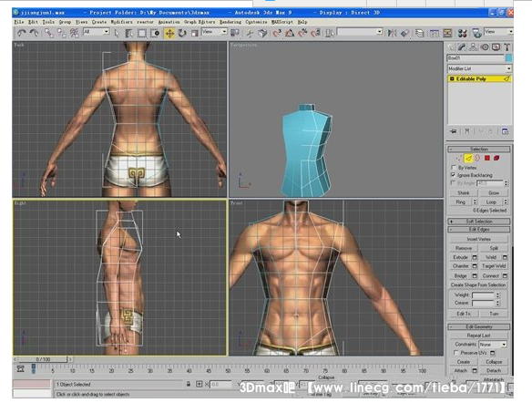Toggle the Spinner Snap icon
The height and width of the screenshot is (403, 532).
315,33
